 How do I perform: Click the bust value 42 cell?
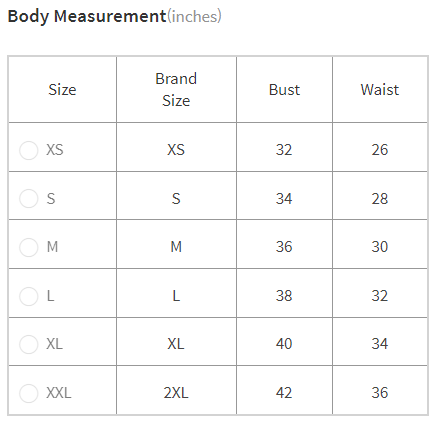coord(284,390)
